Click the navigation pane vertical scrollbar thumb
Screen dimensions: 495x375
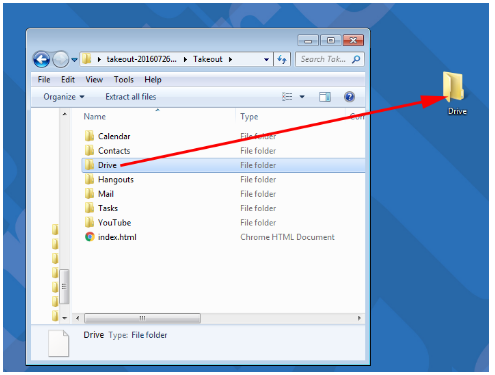tap(64, 286)
